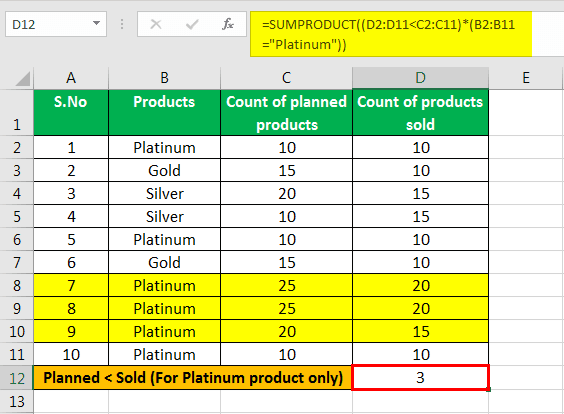Select column E header
This screenshot has height=414, width=564.
(526, 78)
